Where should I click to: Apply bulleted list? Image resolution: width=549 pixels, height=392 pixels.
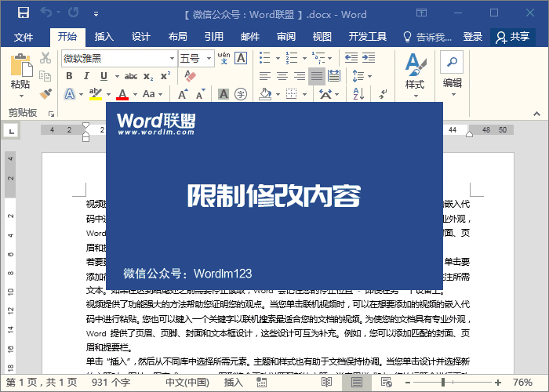(x=265, y=58)
